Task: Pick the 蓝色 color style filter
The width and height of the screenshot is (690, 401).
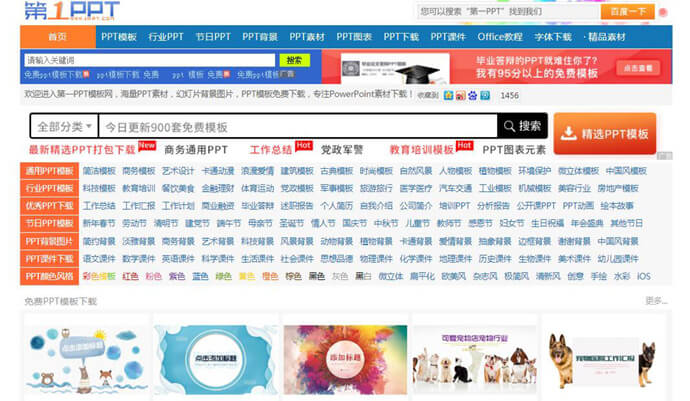Action: [200, 276]
